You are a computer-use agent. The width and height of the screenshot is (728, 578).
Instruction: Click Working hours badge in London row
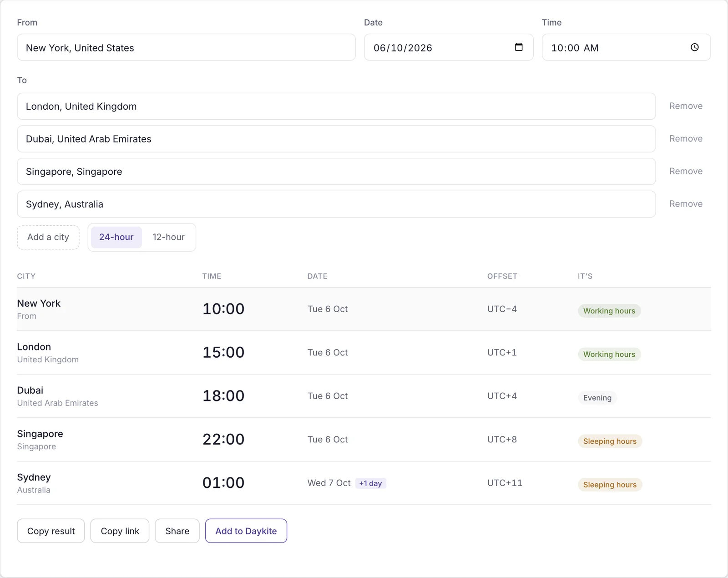click(x=609, y=355)
